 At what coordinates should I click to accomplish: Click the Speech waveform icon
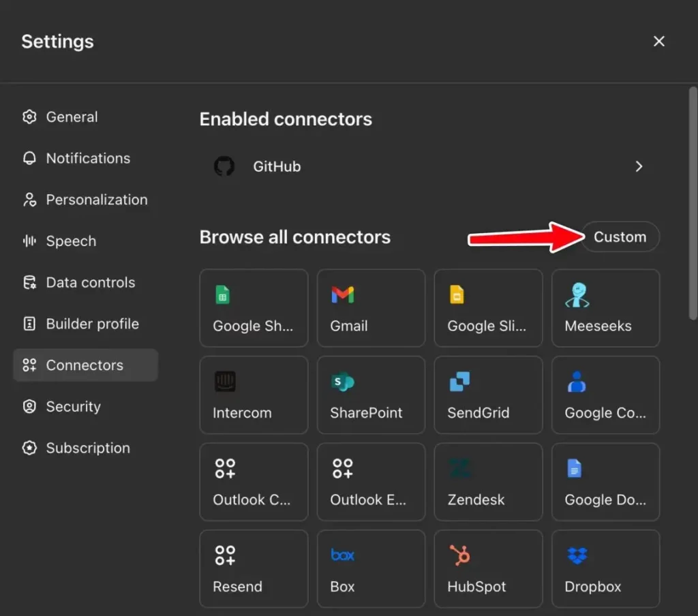[x=29, y=241]
